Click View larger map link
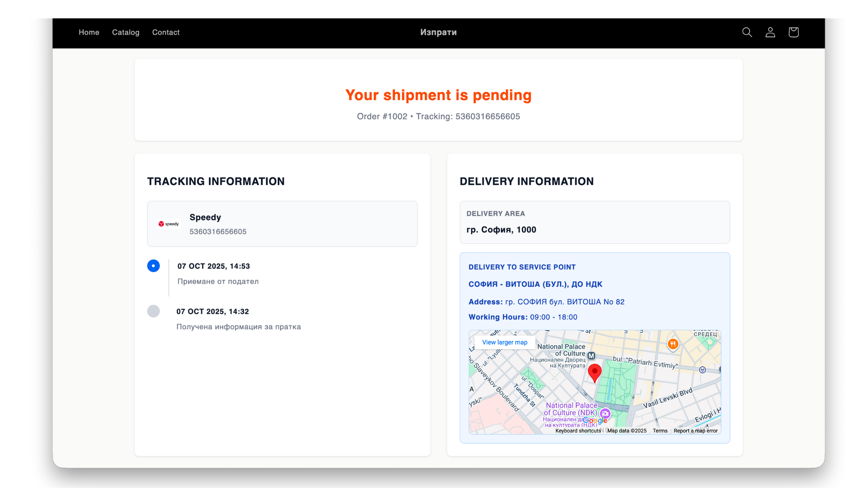The width and height of the screenshot is (868, 488). click(x=505, y=342)
